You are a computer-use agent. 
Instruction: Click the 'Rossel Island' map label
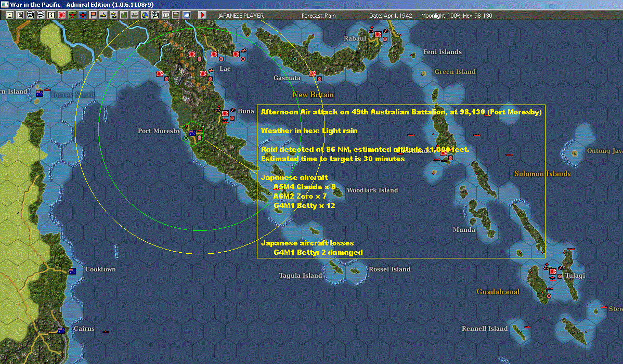(x=390, y=269)
